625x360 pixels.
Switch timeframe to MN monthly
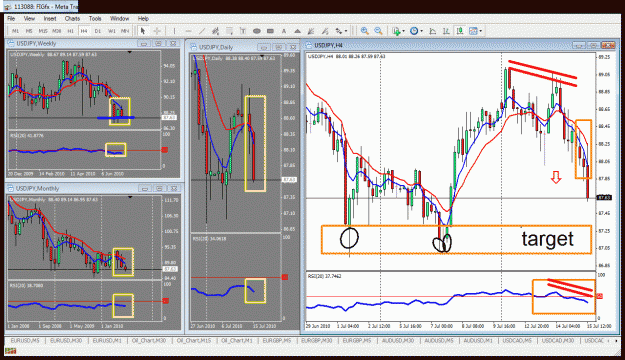click(125, 31)
